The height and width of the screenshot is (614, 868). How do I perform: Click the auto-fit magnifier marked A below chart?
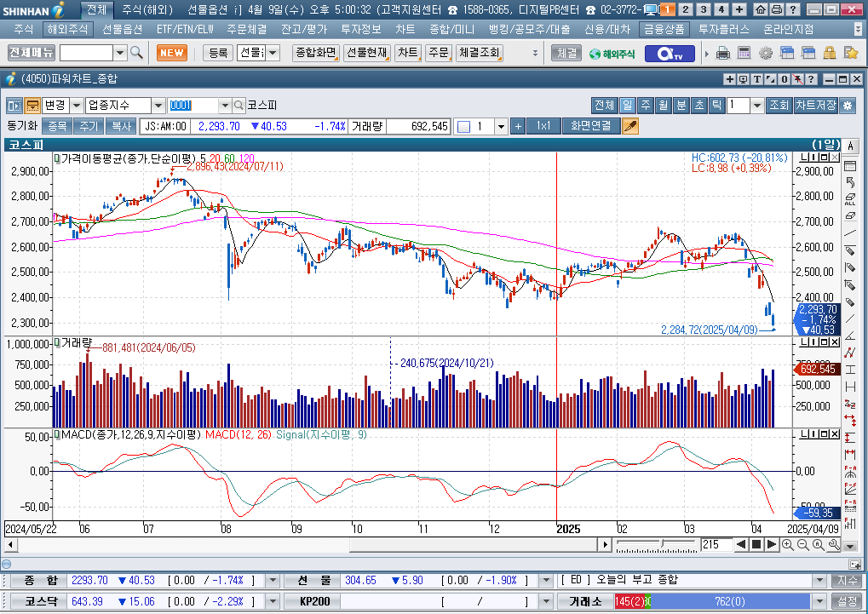[819, 545]
